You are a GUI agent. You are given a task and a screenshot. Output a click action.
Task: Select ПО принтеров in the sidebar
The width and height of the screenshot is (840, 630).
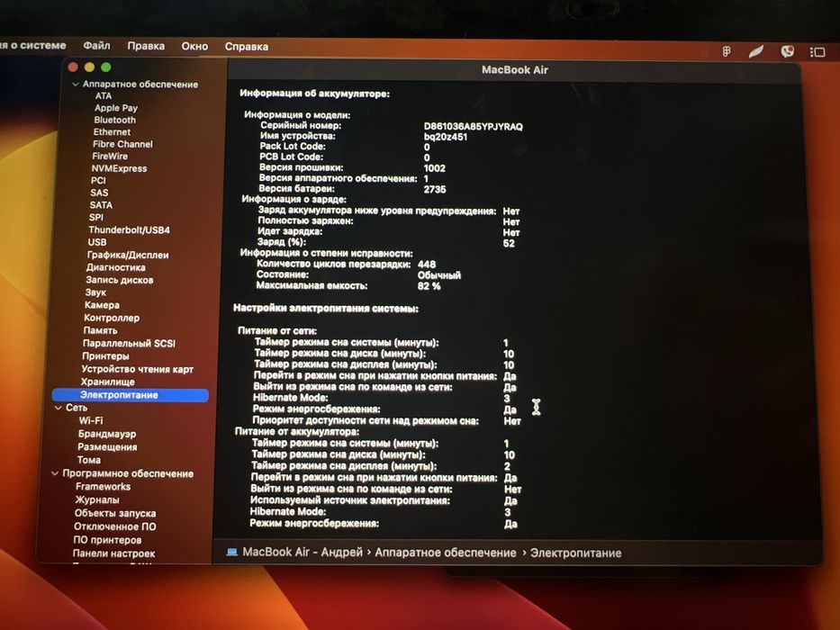(107, 540)
